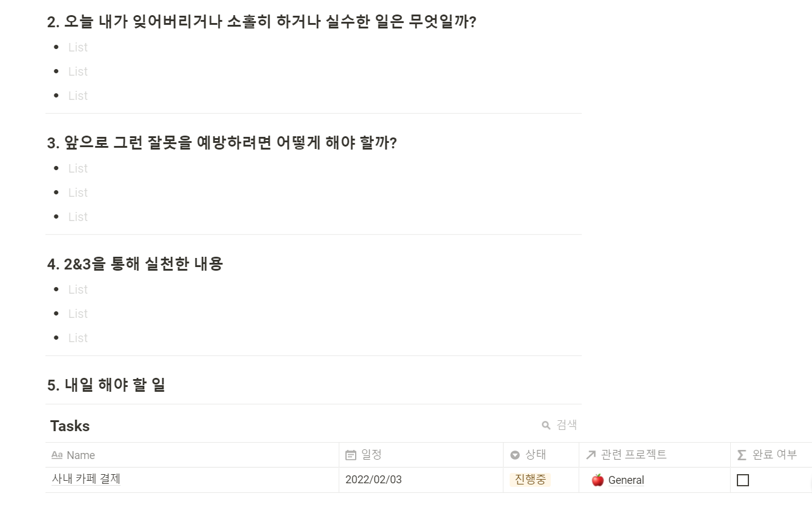The image size is (812, 522).
Task: Open the 관련 프로젝트 column header menu
Action: point(654,455)
